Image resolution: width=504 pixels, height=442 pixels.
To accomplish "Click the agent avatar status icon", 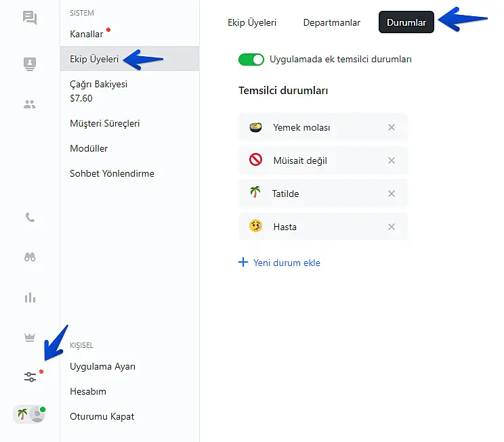I will coord(30,415).
